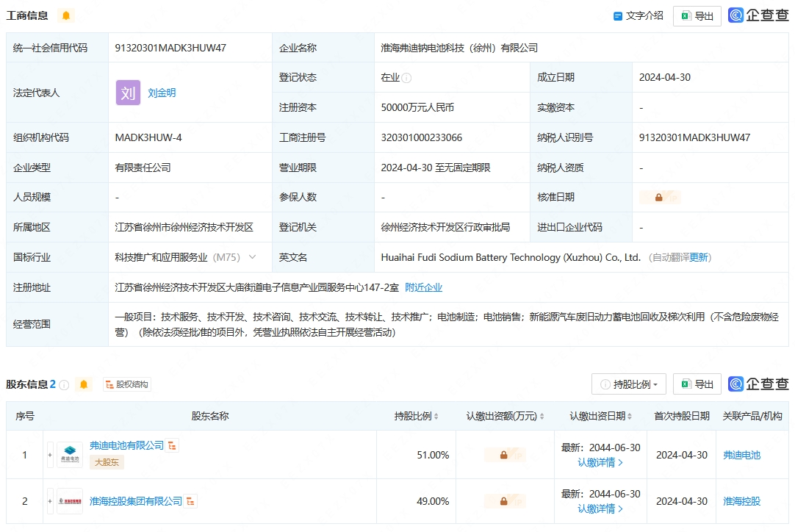Open the 持股比例 dropdown

click(629, 384)
